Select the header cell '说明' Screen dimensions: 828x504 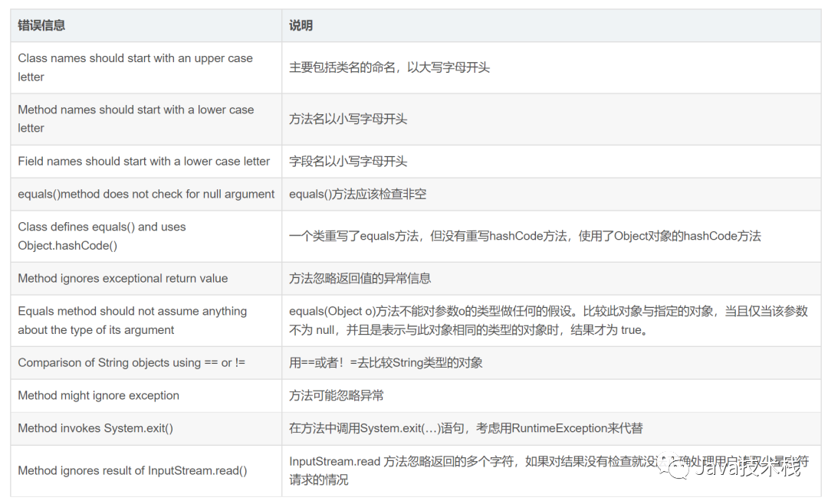click(551, 25)
